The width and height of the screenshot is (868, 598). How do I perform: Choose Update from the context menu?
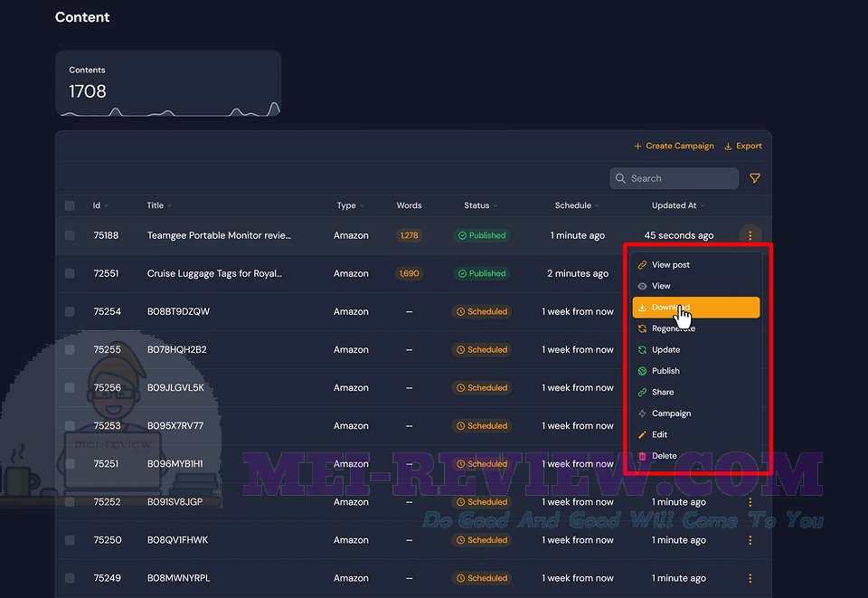696,350
